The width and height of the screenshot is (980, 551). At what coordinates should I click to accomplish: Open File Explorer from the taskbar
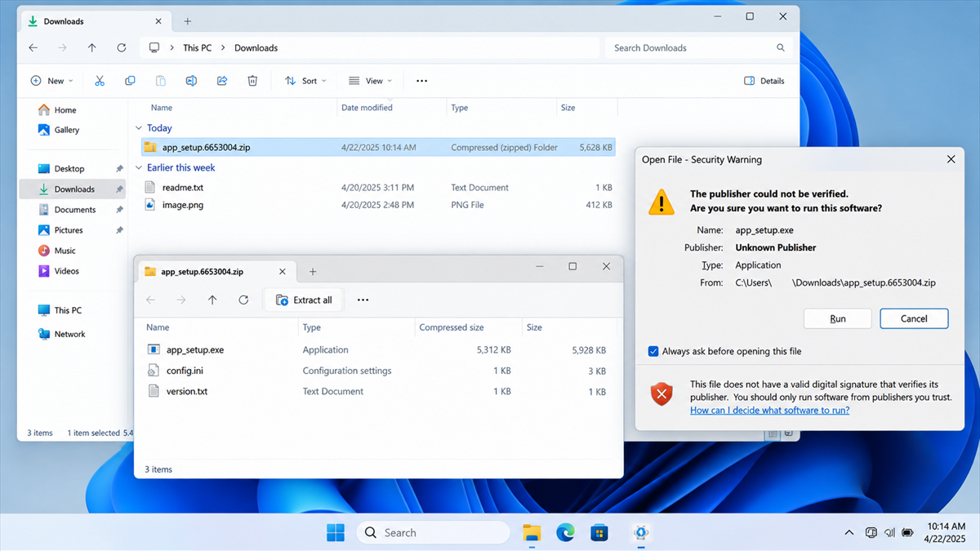pyautogui.click(x=532, y=533)
